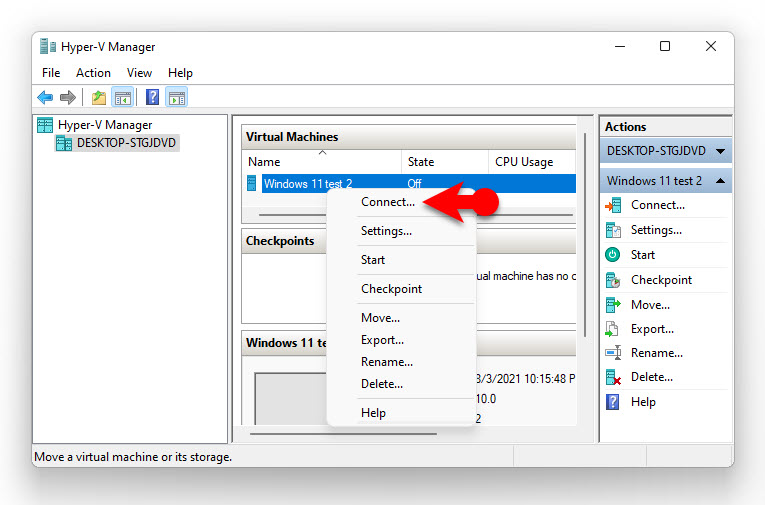Viewport: 765px width, 505px height.
Task: Open the blue Help question-mark toolbar icon
Action: [x=152, y=97]
